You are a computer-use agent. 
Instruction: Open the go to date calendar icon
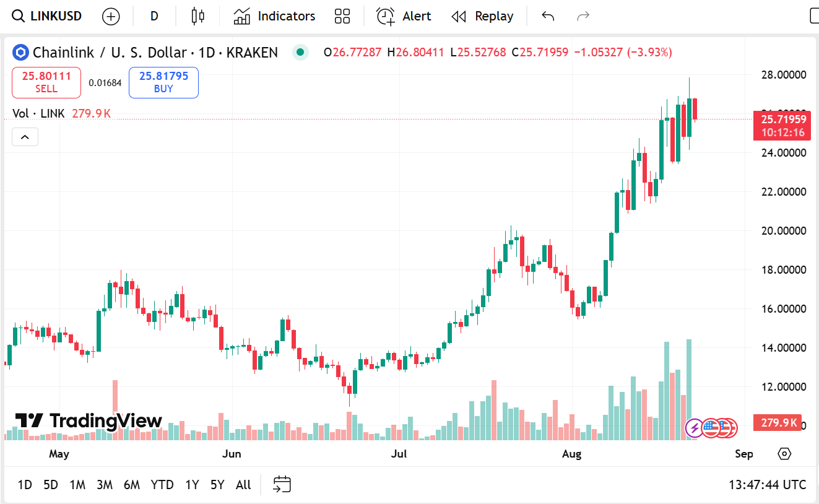point(282,484)
